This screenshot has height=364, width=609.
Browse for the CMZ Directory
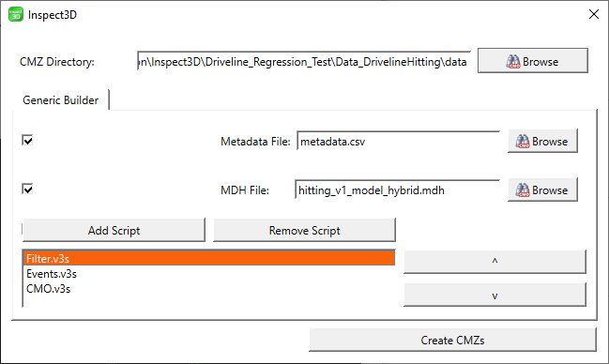[532, 61]
